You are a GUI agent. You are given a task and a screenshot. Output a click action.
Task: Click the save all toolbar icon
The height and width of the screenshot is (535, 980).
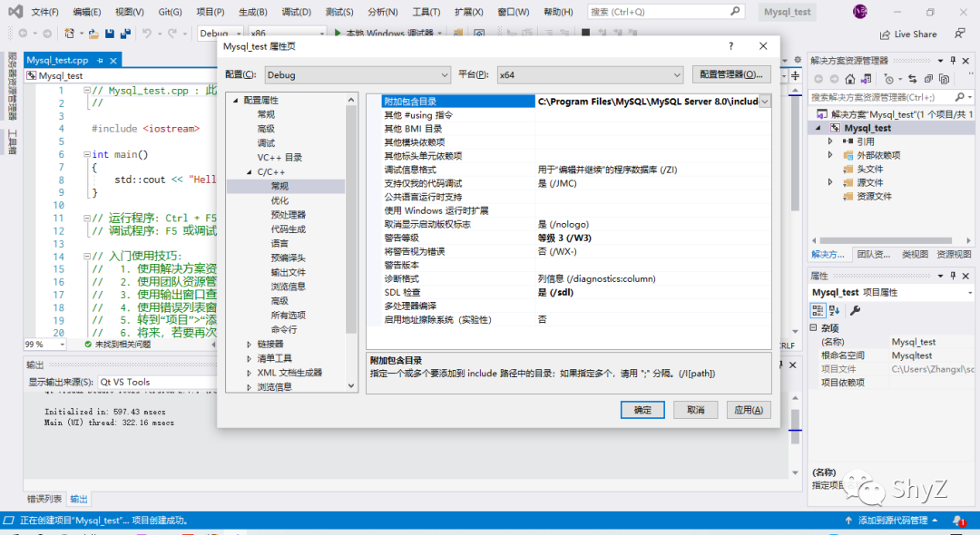click(x=125, y=34)
